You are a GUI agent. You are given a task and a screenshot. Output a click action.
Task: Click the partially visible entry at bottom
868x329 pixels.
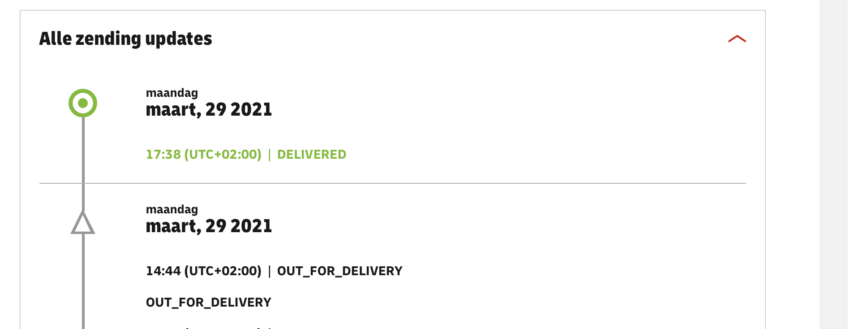[x=251, y=327]
